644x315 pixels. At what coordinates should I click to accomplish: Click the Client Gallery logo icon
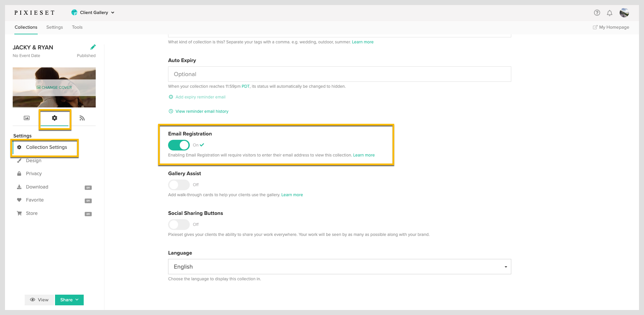[74, 12]
